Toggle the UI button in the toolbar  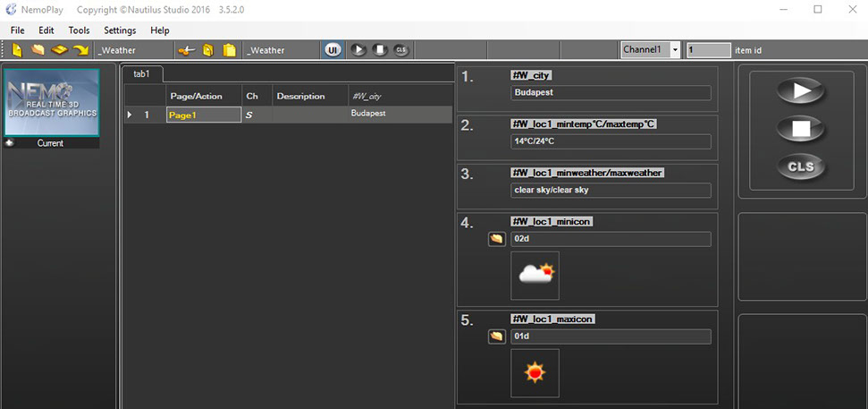(x=333, y=50)
